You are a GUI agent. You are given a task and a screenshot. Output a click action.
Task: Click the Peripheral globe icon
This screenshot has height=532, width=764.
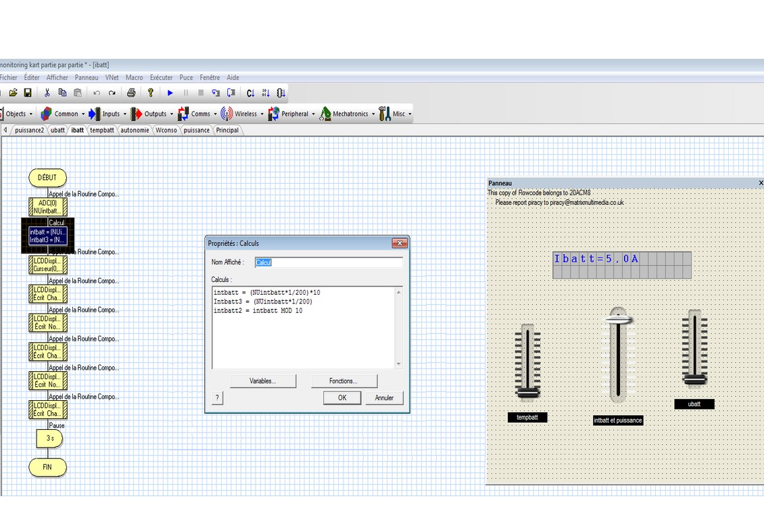pyautogui.click(x=273, y=114)
